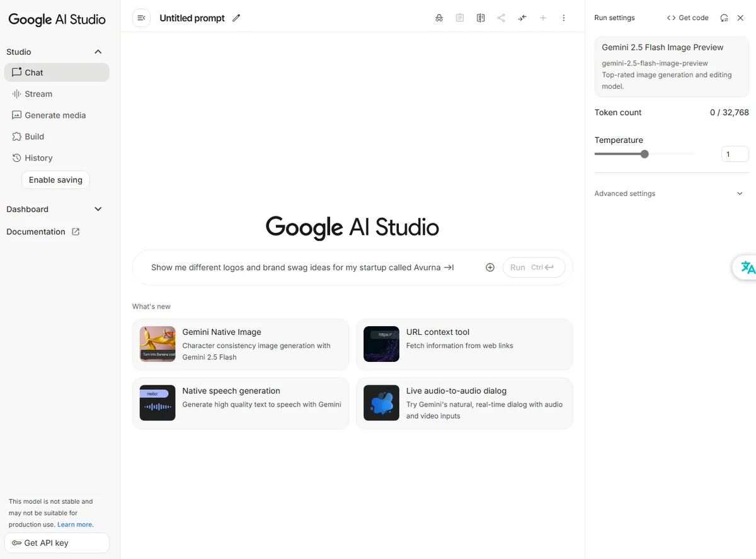Viewport: 756px width, 559px height.
Task: Open the floating translate icon
Action: [747, 268]
